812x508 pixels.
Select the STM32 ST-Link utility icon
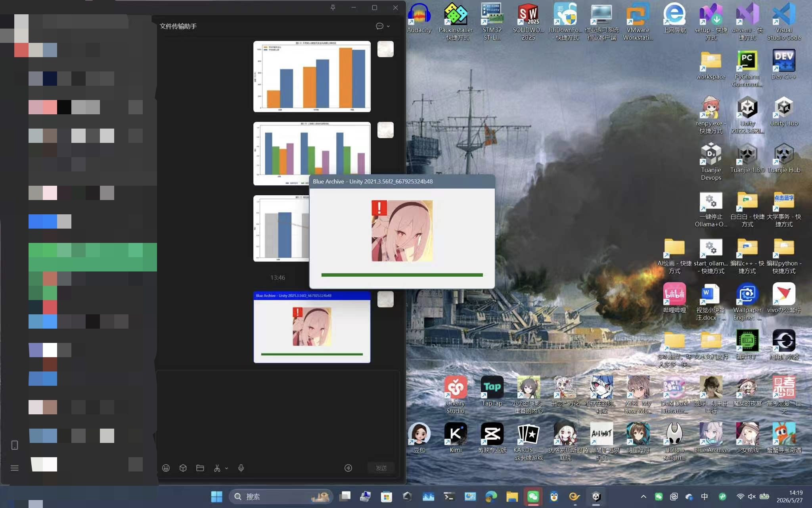click(x=492, y=22)
